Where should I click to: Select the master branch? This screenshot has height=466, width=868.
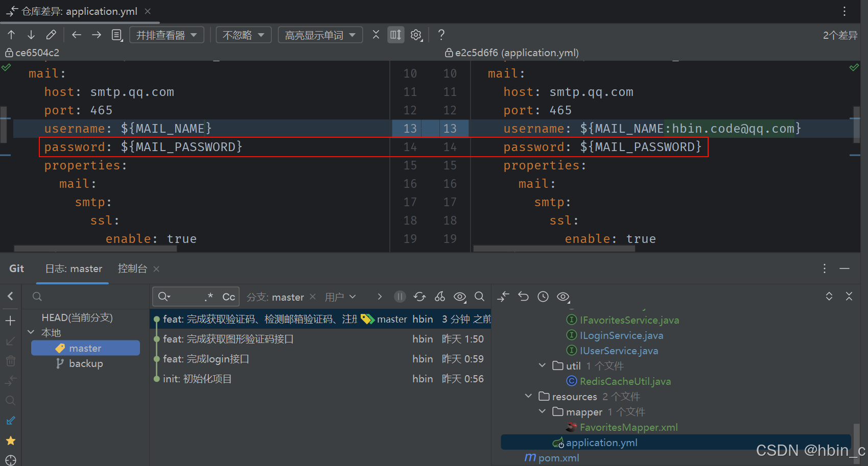(x=85, y=348)
